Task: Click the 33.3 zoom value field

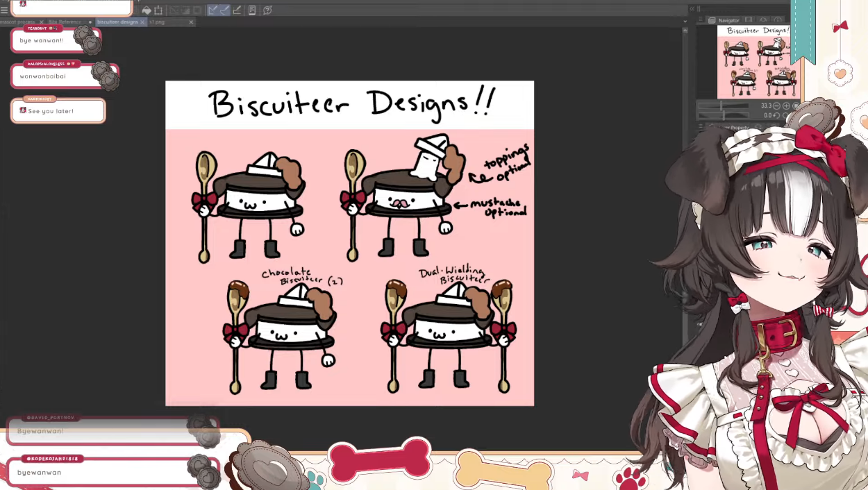Action: (766, 105)
